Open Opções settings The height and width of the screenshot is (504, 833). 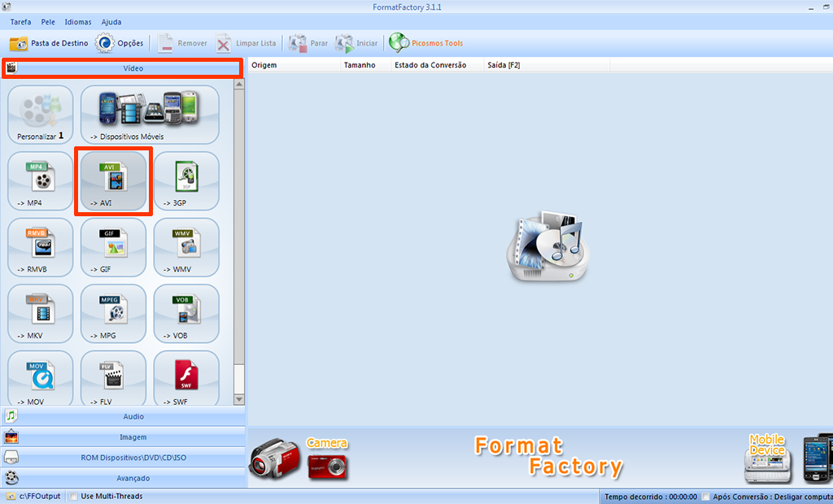pyautogui.click(x=119, y=43)
